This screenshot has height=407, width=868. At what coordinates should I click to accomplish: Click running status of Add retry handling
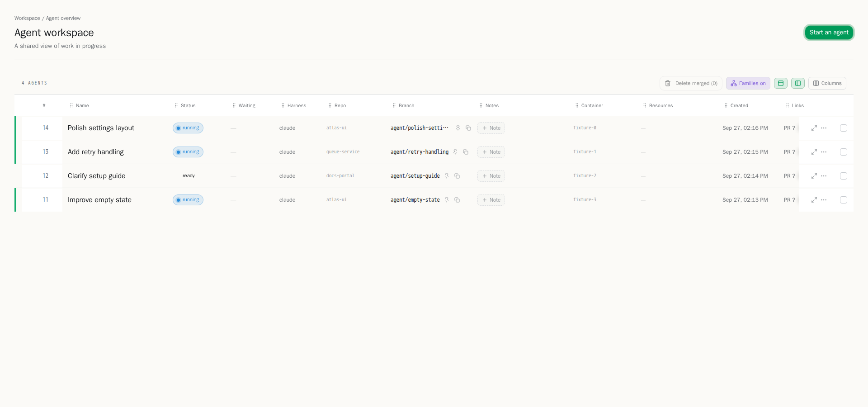click(x=188, y=152)
